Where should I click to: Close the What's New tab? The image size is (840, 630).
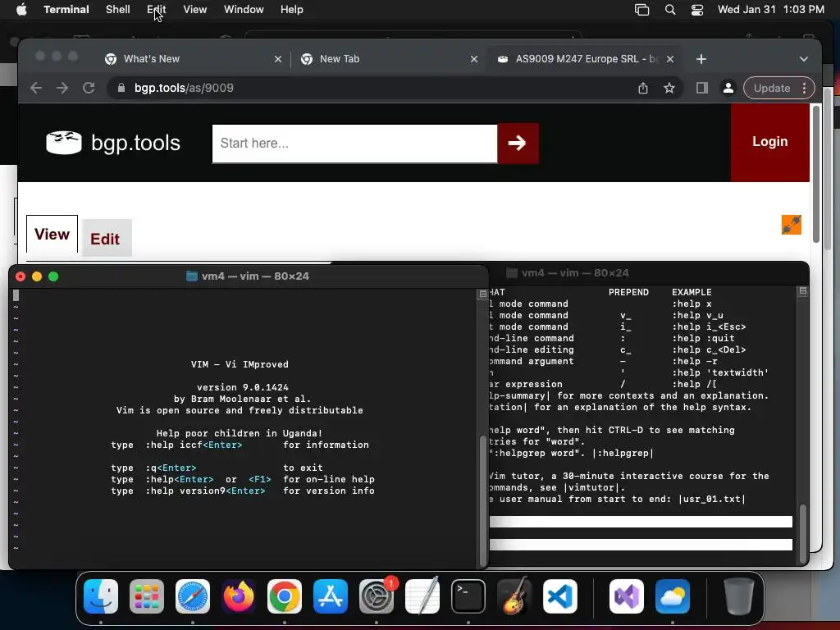[278, 59]
